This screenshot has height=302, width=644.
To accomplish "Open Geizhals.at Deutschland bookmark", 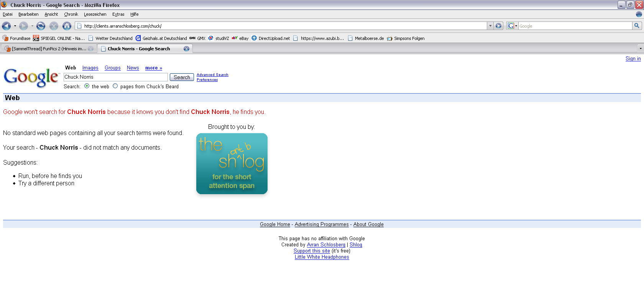I will click(x=161, y=38).
